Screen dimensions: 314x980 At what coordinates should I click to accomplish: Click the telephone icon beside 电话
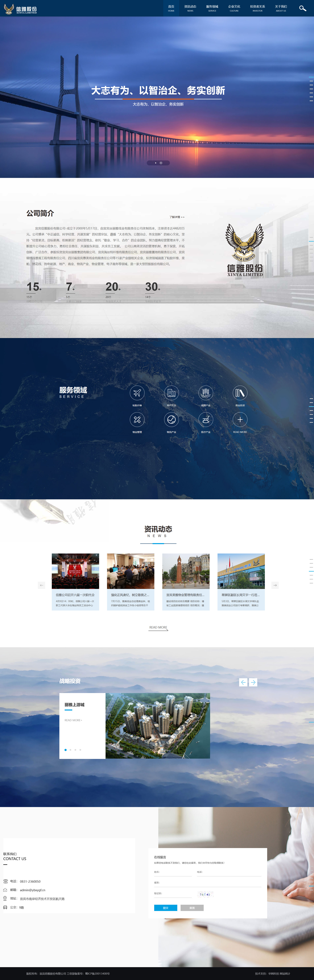click(x=5, y=881)
